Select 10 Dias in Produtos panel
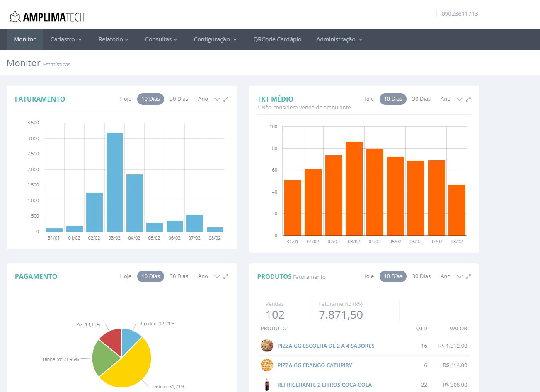 (393, 276)
